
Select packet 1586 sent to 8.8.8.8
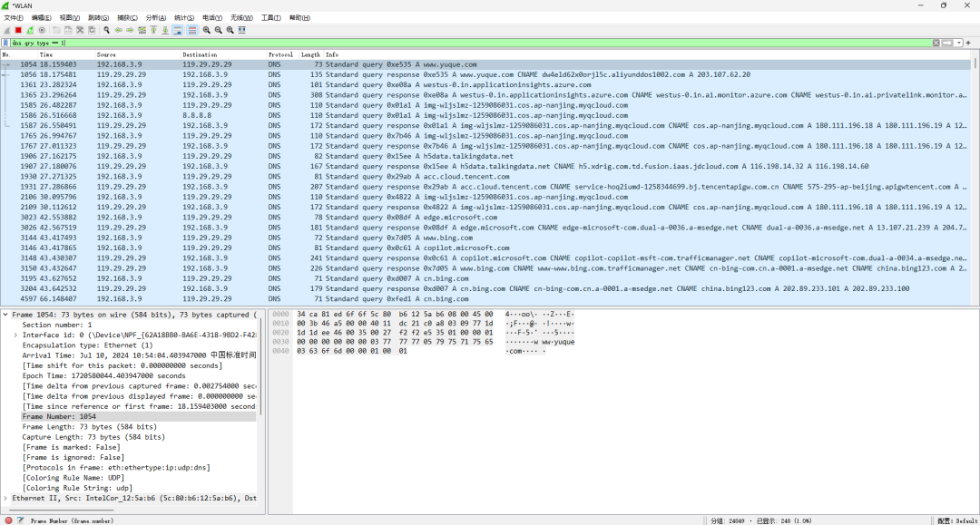pyautogui.click(x=486, y=115)
